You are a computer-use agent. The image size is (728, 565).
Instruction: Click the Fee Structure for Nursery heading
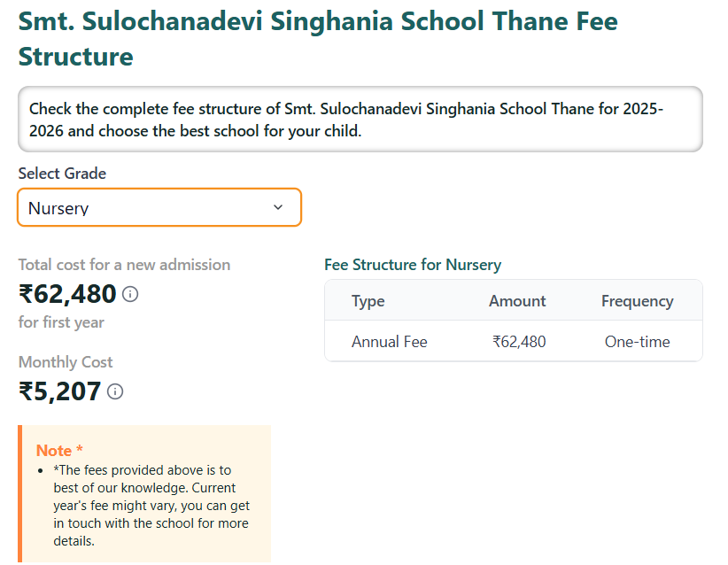coord(413,265)
